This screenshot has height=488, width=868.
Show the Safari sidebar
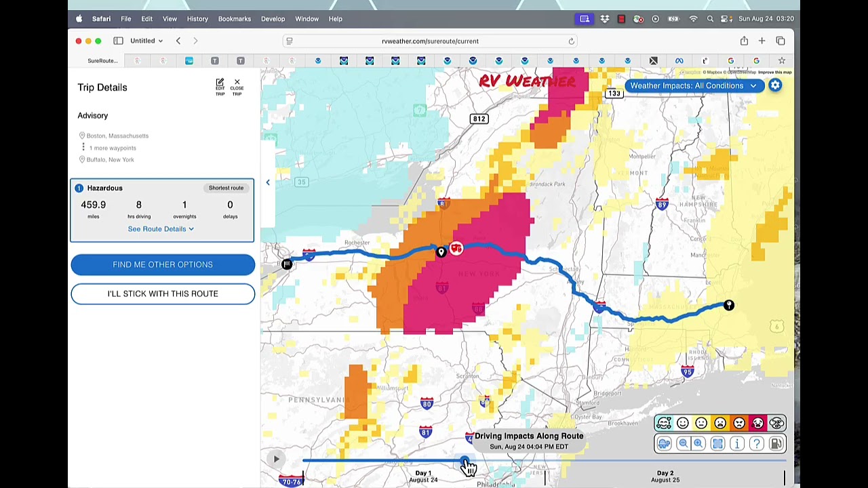click(118, 41)
